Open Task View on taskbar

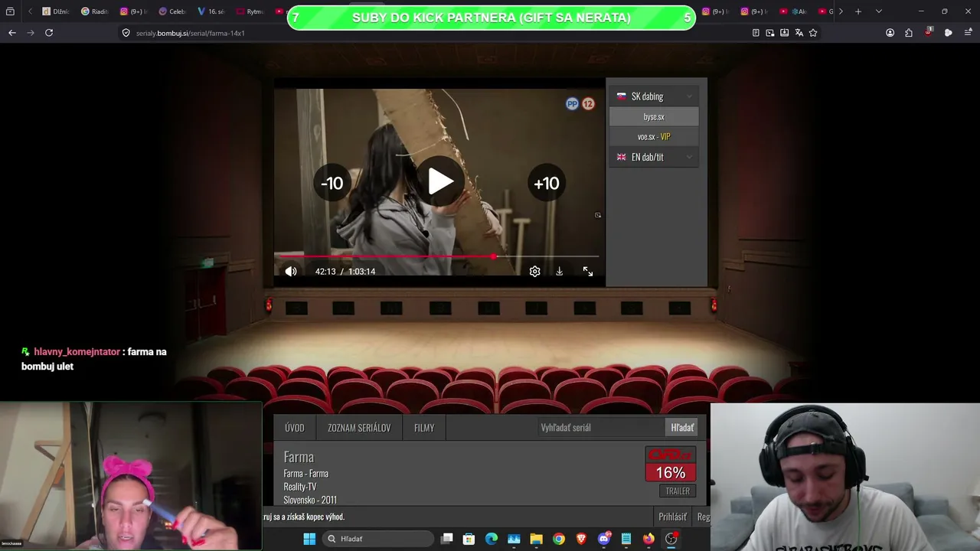[447, 539]
